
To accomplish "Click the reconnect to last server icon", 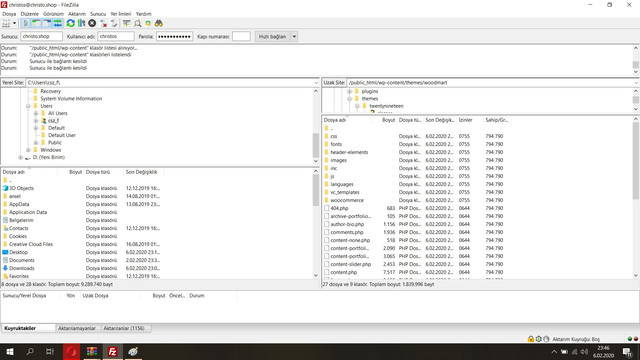I will point(114,23).
